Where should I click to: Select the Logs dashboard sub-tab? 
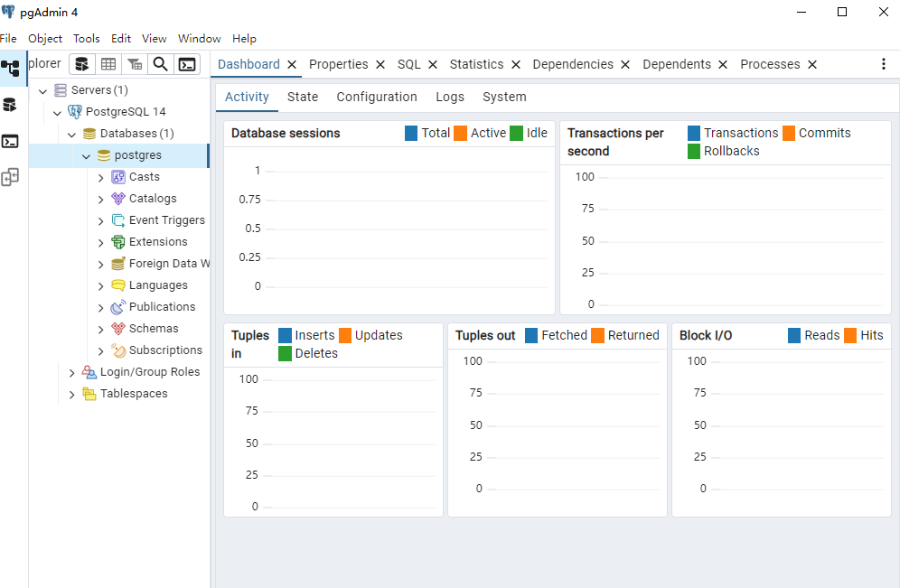click(x=449, y=97)
